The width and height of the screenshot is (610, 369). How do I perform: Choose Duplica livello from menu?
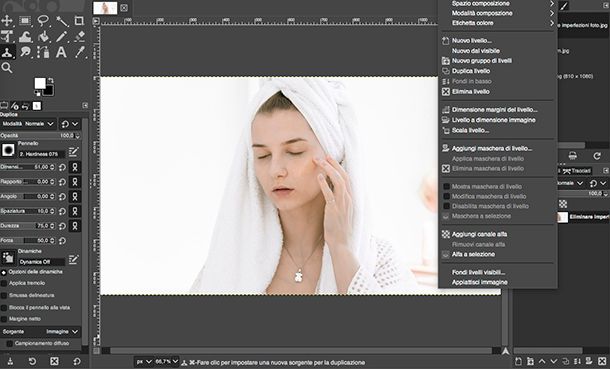tap(498, 71)
